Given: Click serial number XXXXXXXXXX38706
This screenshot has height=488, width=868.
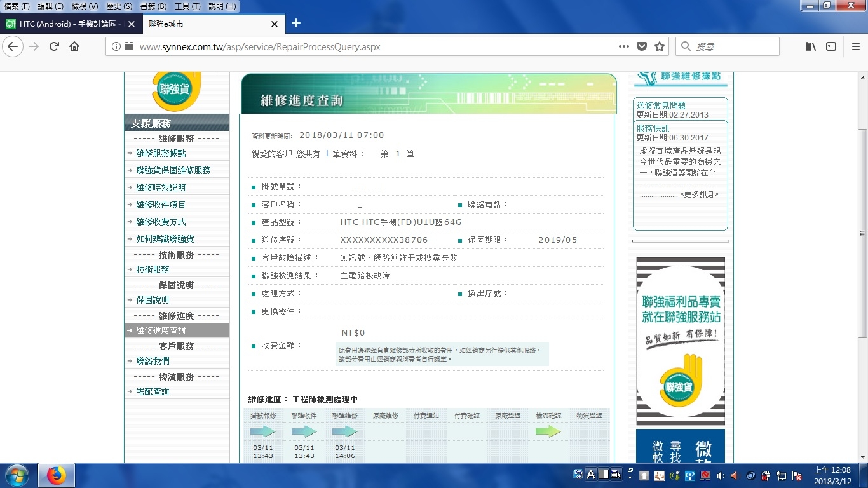Looking at the screenshot, I should pos(384,240).
